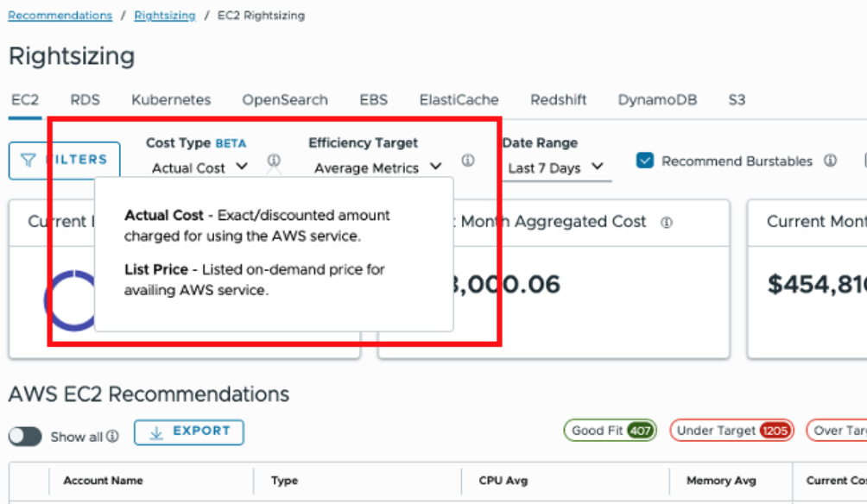Click the Show all info icon
This screenshot has width=867, height=504.
point(112,436)
